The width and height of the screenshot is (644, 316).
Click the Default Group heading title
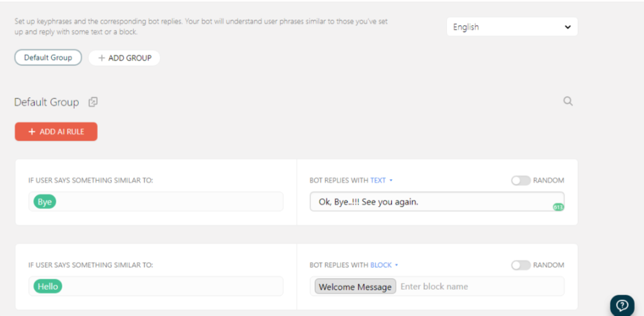tap(46, 102)
